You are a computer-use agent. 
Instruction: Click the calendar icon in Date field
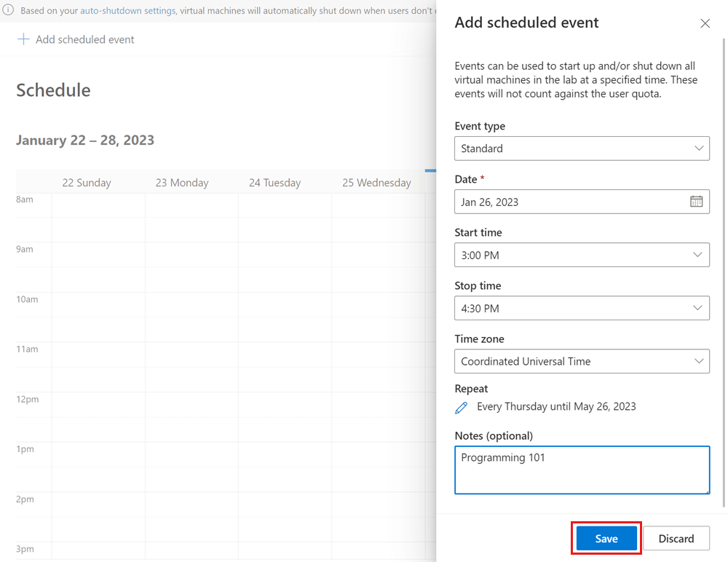[696, 202]
